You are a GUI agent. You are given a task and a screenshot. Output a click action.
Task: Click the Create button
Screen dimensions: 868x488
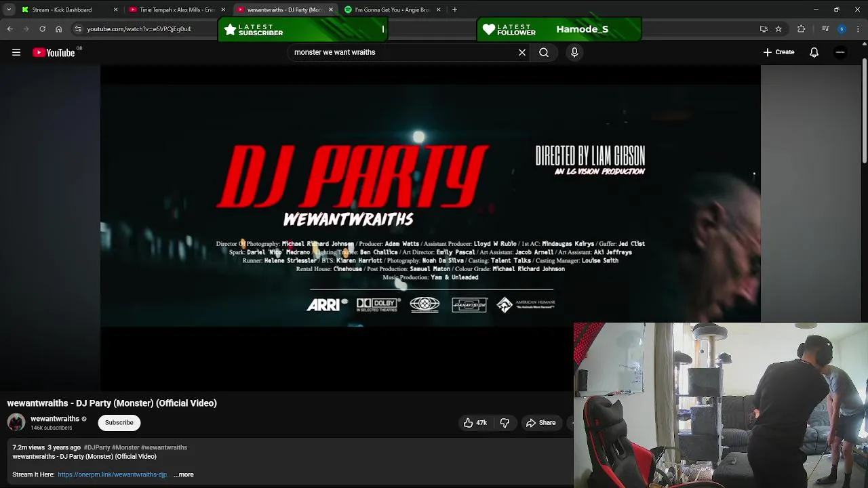(x=778, y=52)
